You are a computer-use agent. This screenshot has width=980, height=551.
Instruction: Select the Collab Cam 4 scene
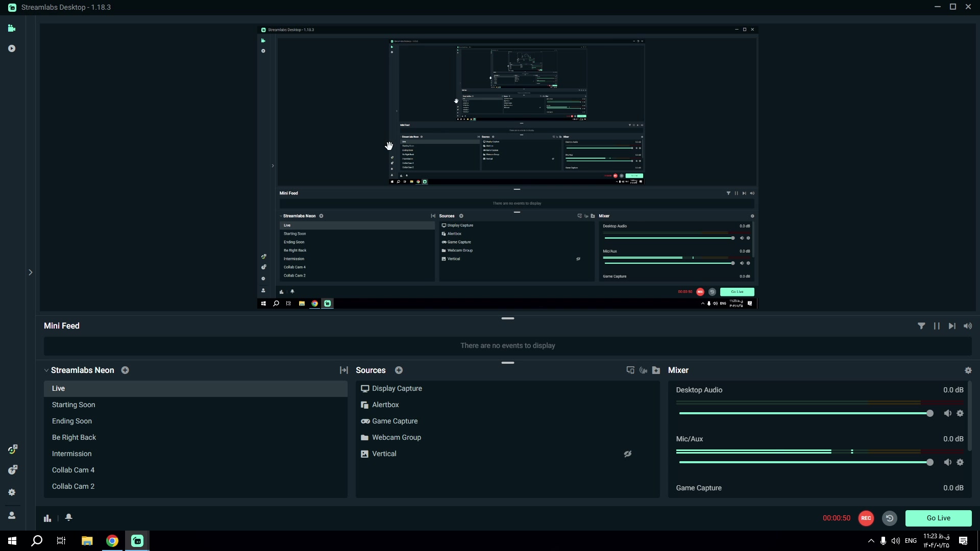[x=195, y=470]
